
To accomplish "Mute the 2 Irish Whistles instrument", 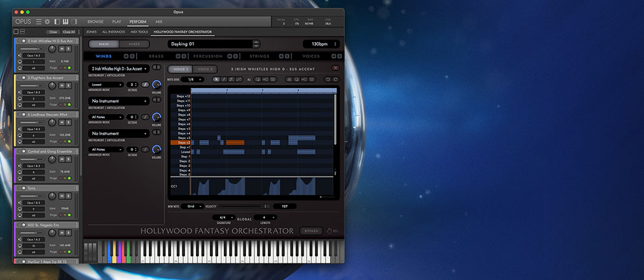I will (x=61, y=49).
